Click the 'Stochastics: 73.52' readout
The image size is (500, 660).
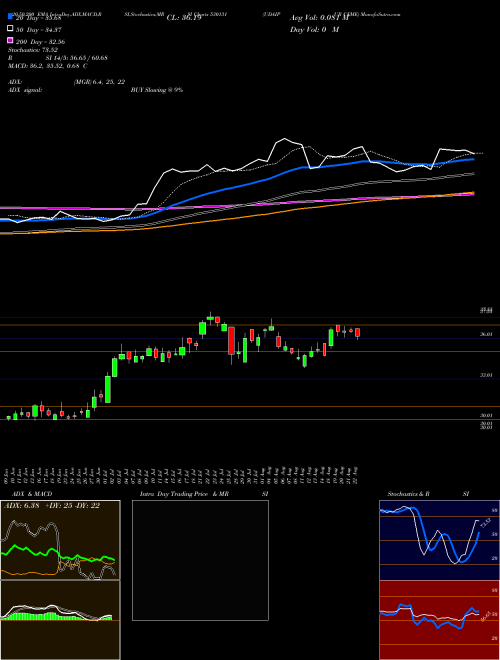[x=33, y=50]
